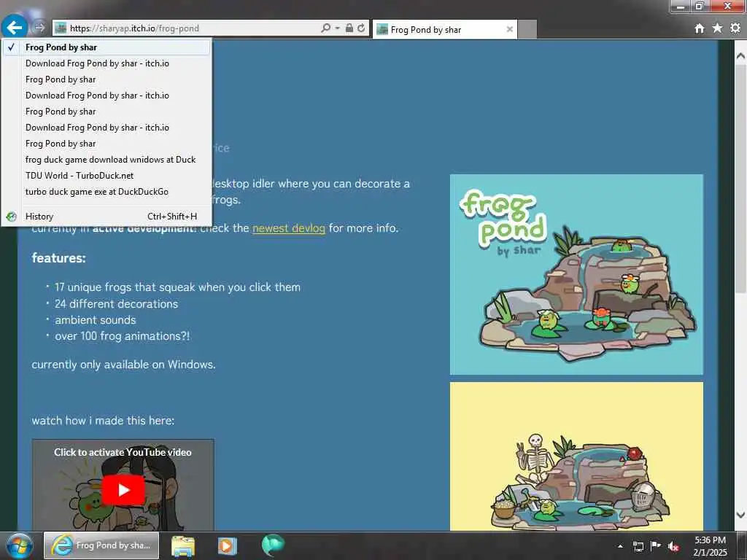Click the search magnifier in address bar
The image size is (747, 560).
click(325, 28)
